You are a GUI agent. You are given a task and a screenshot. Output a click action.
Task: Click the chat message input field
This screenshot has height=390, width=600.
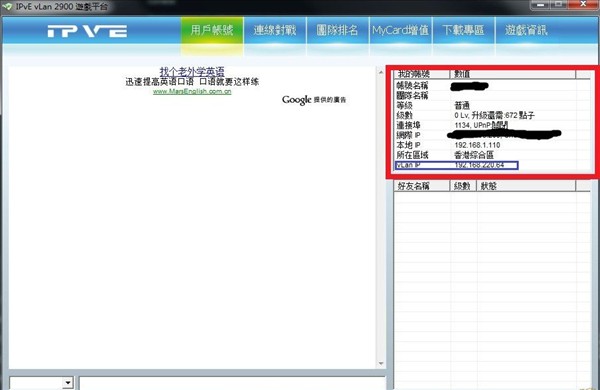pos(232,383)
